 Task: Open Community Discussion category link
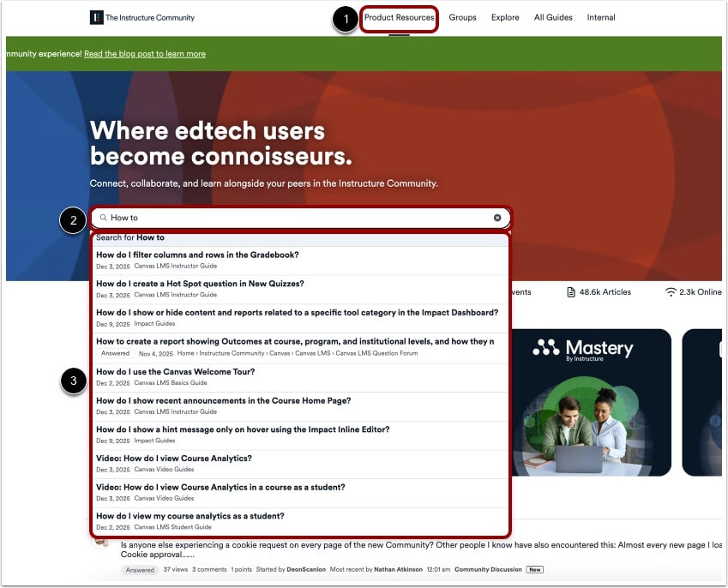point(488,569)
